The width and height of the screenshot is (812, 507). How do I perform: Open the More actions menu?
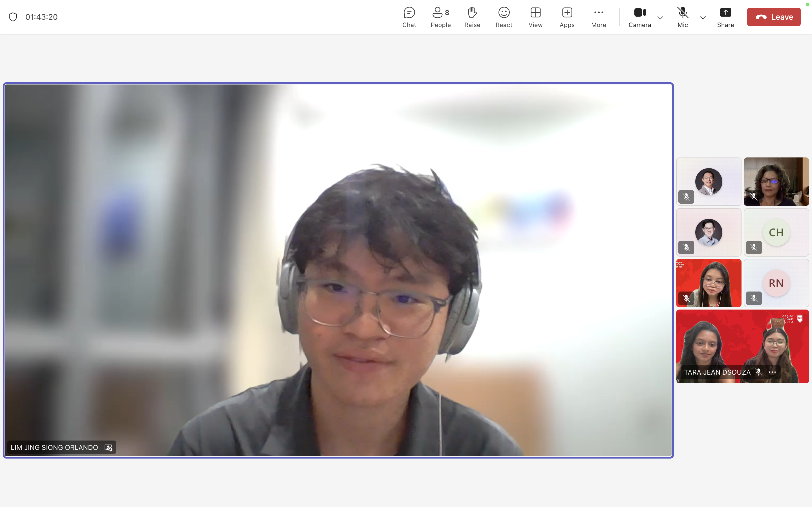(598, 17)
